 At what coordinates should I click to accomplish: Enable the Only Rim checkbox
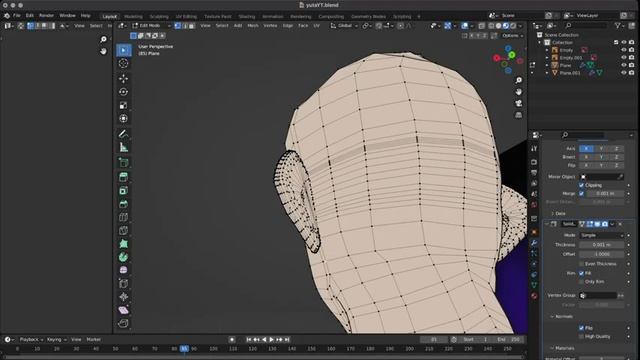(581, 282)
